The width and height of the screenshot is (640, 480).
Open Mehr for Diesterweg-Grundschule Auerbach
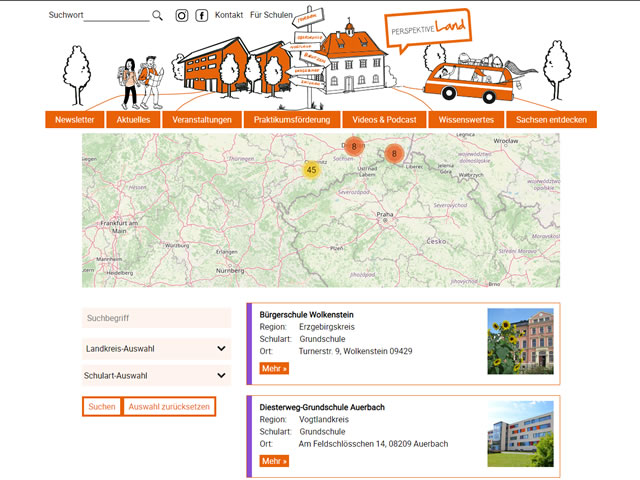click(x=274, y=461)
